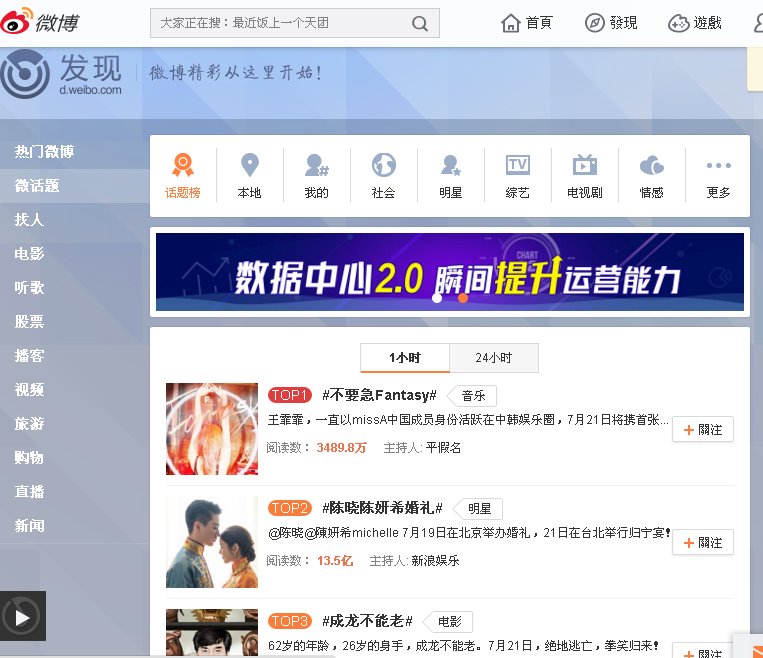
Task: Click the 明星 tag on TOP2 topic
Action: coord(478,509)
